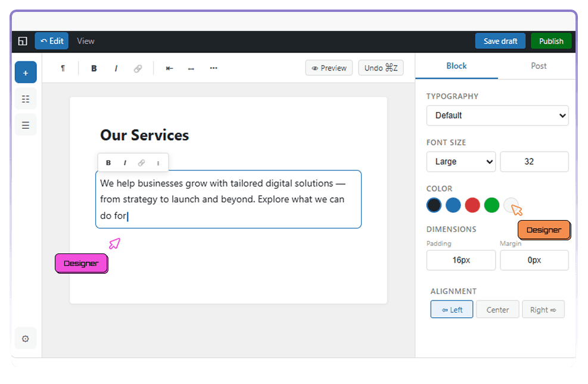The image size is (588, 384).
Task: Select the green color swatch
Action: (x=491, y=205)
